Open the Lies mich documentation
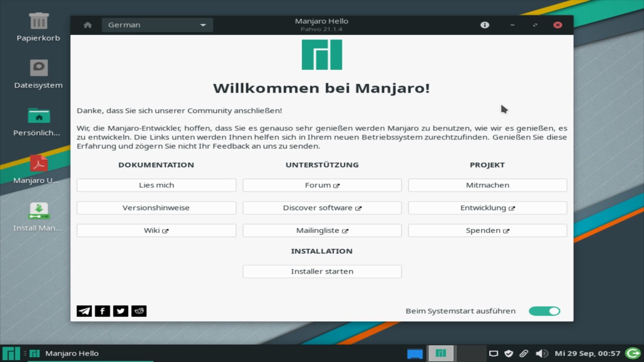Viewport: 644px width, 362px height. pos(156,185)
